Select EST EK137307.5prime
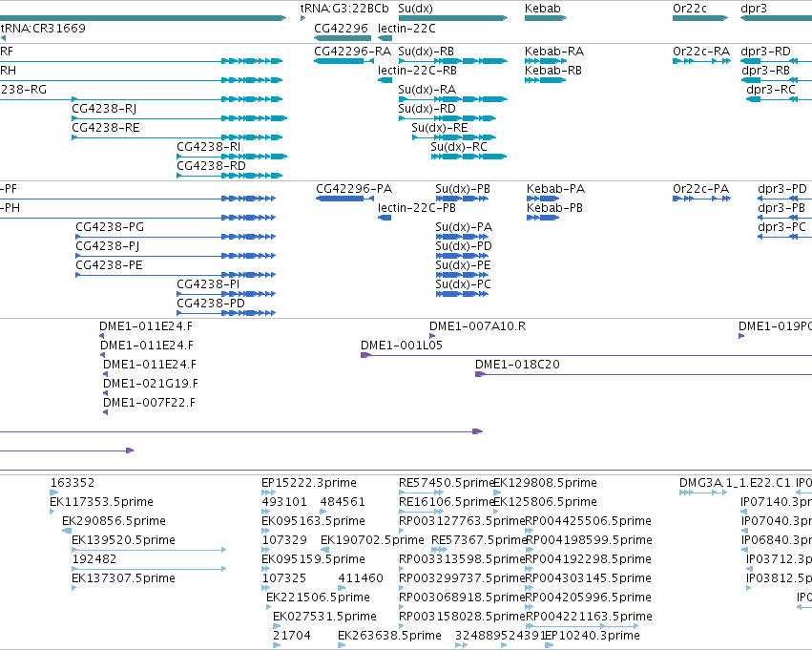The image size is (812, 650). [x=123, y=578]
